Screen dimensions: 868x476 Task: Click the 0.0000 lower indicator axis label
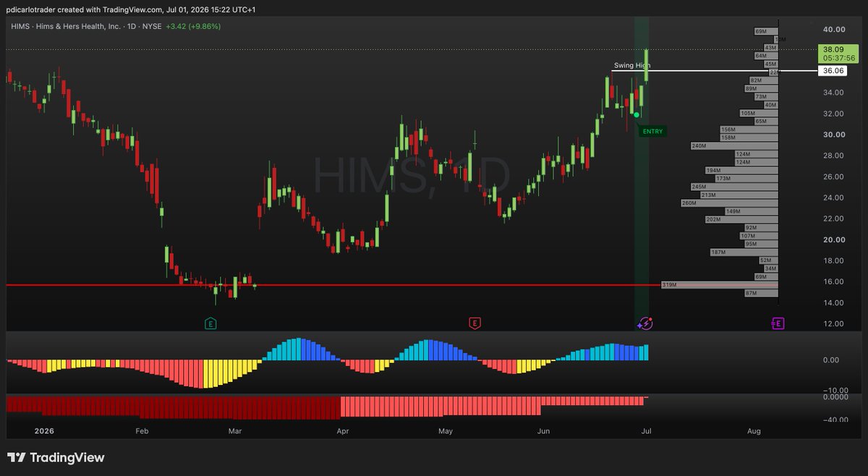tap(834, 397)
